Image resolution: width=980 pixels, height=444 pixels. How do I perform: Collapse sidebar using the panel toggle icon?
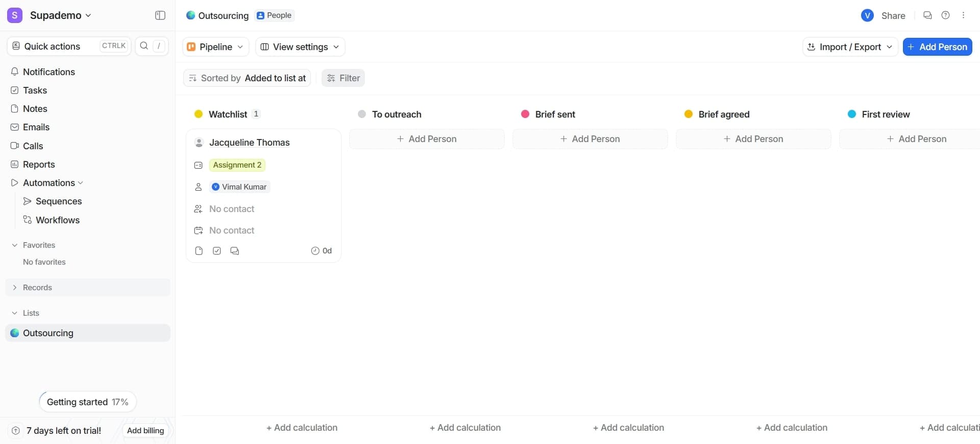tap(160, 15)
